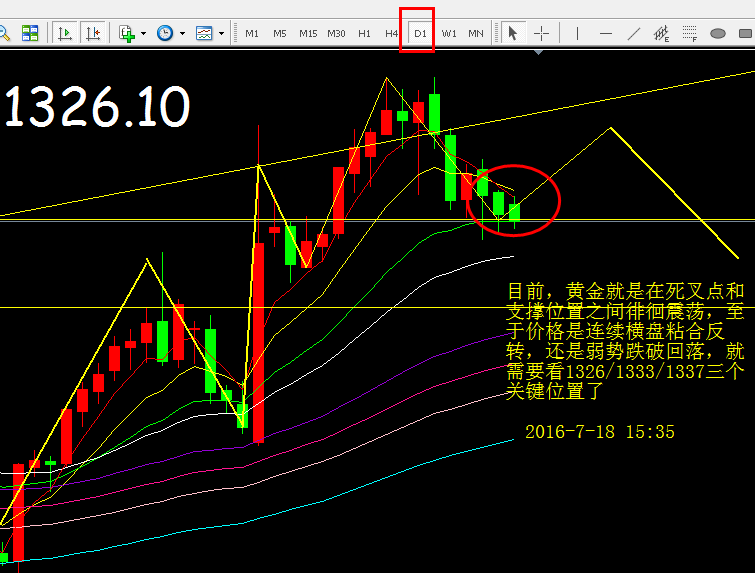Click the 1326.10 price label
755x573 pixels.
coord(98,107)
